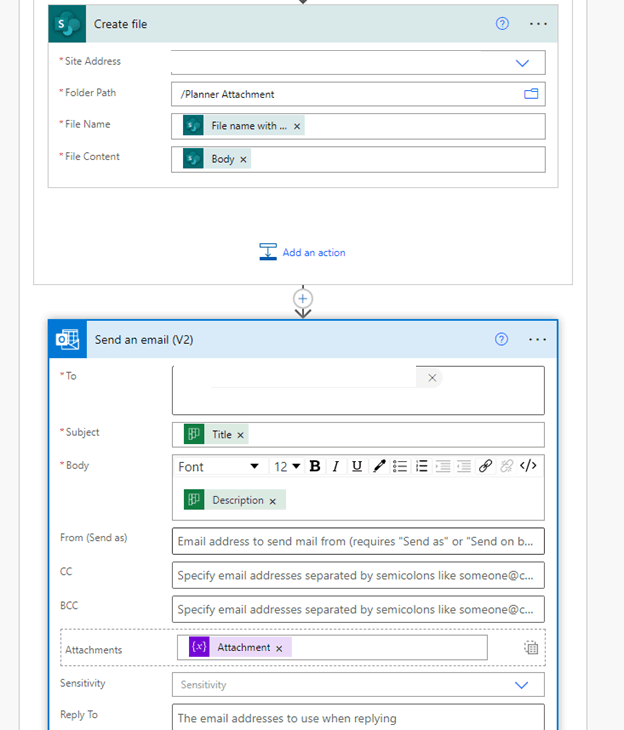The height and width of the screenshot is (730, 624).
Task: Click the From (Send as) input field
Action: (358, 541)
